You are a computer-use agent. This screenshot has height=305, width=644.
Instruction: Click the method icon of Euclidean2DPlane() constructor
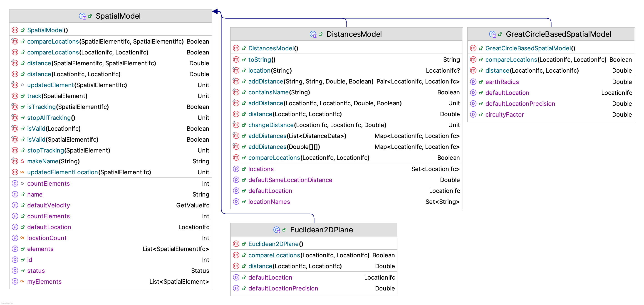coord(236,244)
